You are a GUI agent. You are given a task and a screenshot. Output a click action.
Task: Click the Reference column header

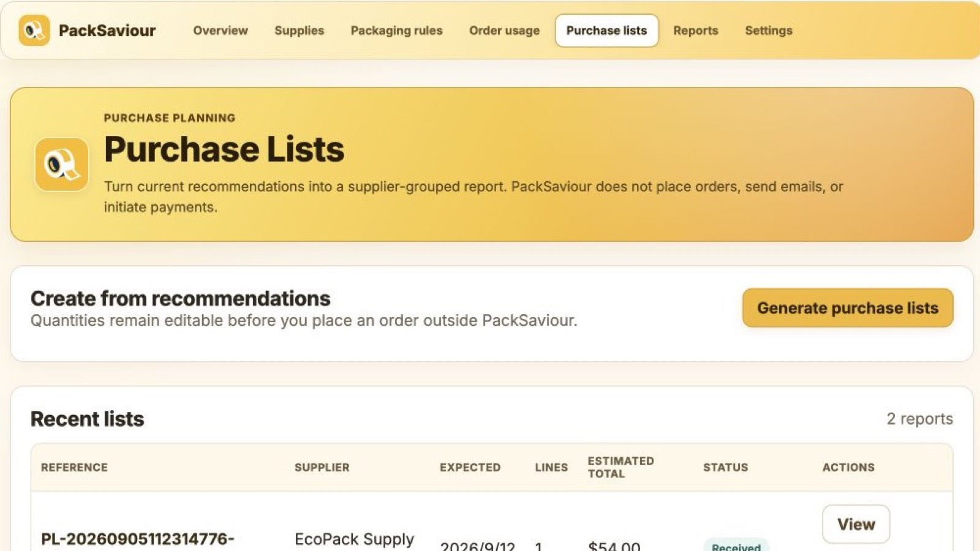74,467
